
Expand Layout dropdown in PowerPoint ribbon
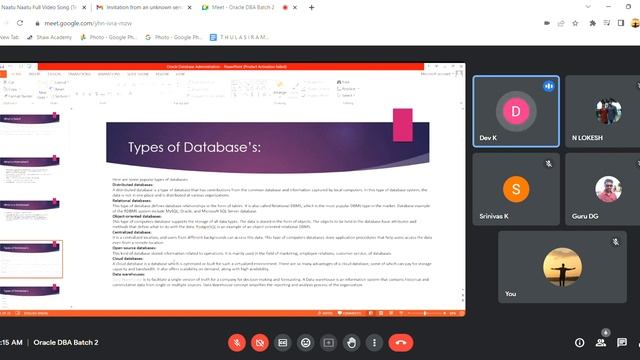point(60,82)
